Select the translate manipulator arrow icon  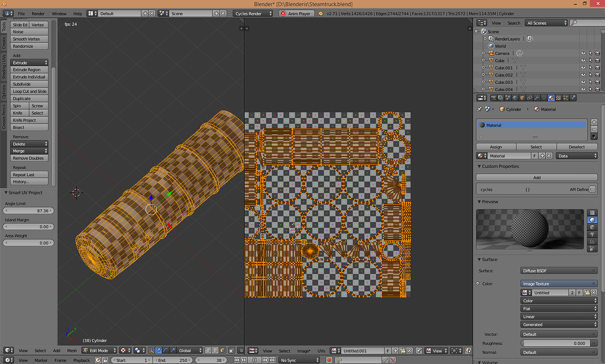pos(158,350)
